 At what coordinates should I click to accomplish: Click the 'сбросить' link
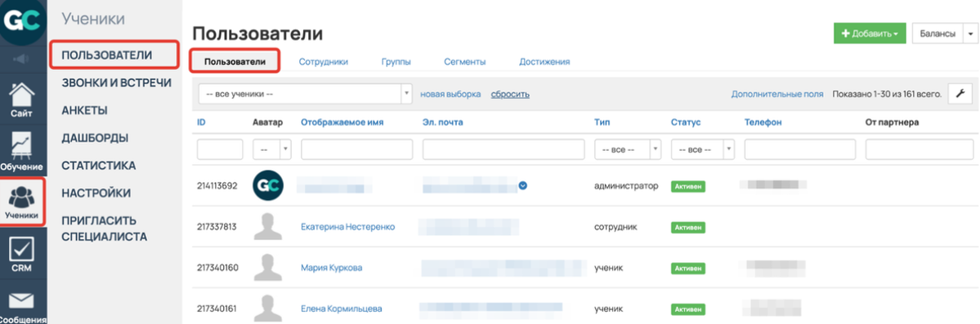(510, 95)
